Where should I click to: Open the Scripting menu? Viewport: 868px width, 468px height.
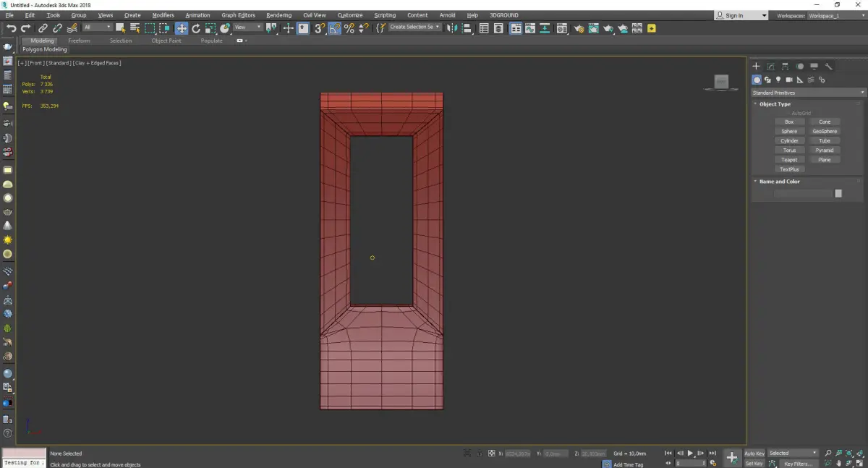pos(385,15)
